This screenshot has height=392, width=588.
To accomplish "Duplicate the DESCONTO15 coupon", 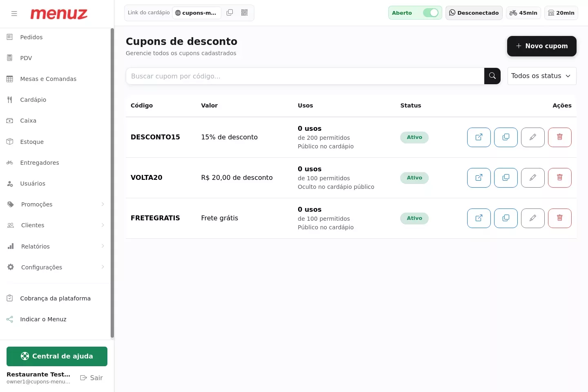I will (506, 137).
